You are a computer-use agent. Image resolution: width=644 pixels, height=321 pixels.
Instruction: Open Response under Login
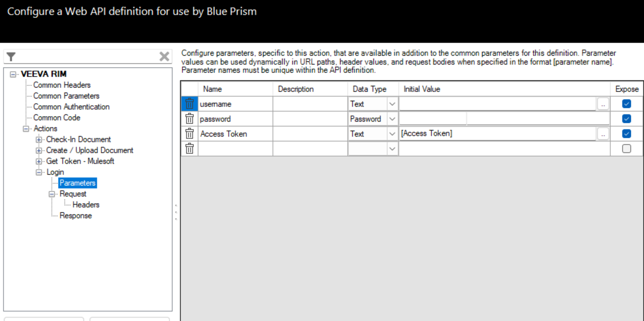[x=76, y=215]
